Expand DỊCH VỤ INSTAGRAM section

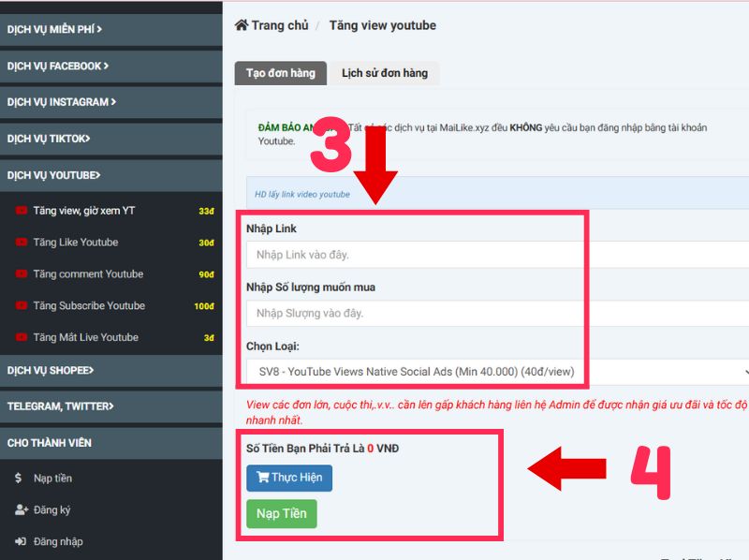(x=110, y=102)
